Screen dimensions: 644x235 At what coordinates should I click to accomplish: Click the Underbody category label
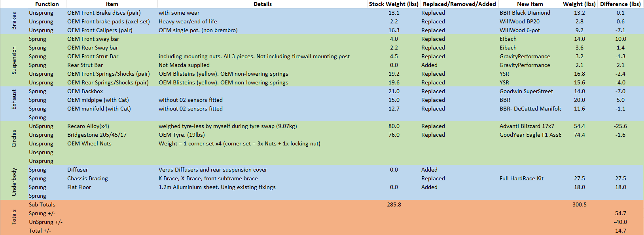coord(14,182)
